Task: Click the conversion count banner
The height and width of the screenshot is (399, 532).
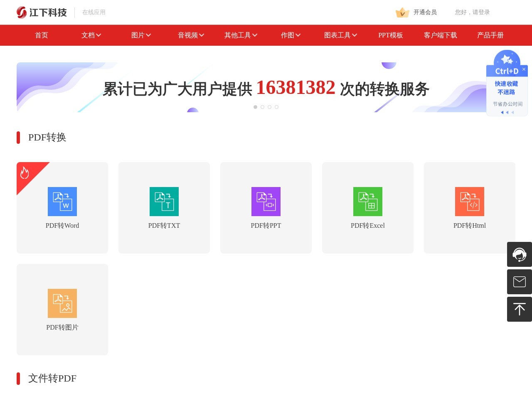Action: (x=266, y=87)
